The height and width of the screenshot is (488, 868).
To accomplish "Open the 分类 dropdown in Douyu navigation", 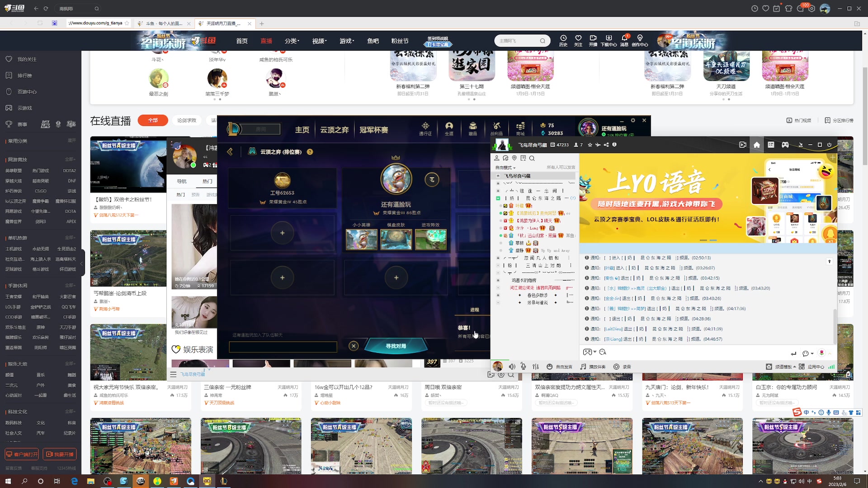I will pyautogui.click(x=292, y=41).
